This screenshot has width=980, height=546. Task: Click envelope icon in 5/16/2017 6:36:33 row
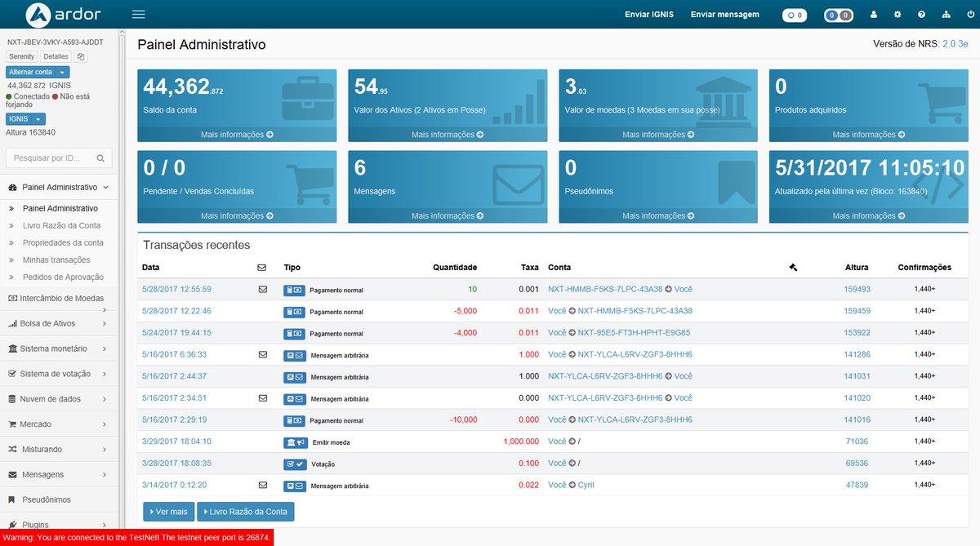tap(263, 354)
